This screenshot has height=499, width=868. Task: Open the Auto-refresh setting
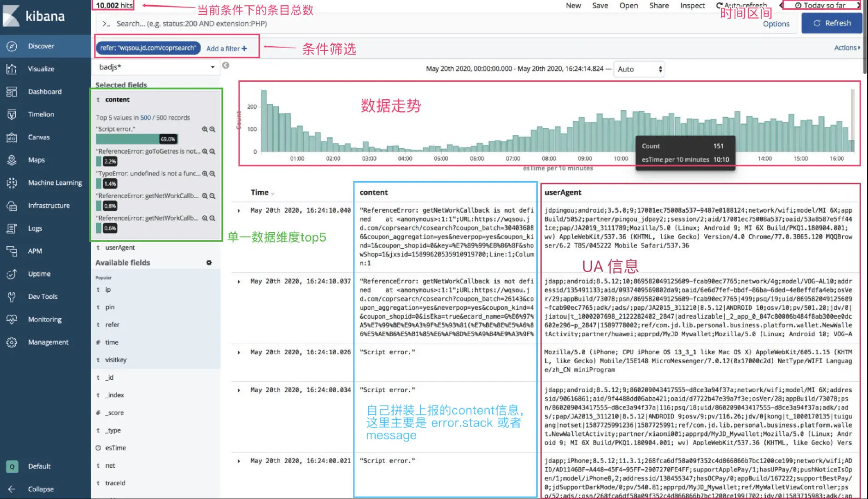tap(741, 6)
